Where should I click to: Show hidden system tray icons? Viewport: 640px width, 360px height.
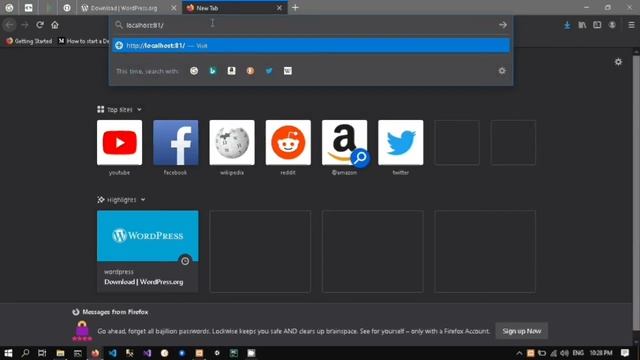519,353
